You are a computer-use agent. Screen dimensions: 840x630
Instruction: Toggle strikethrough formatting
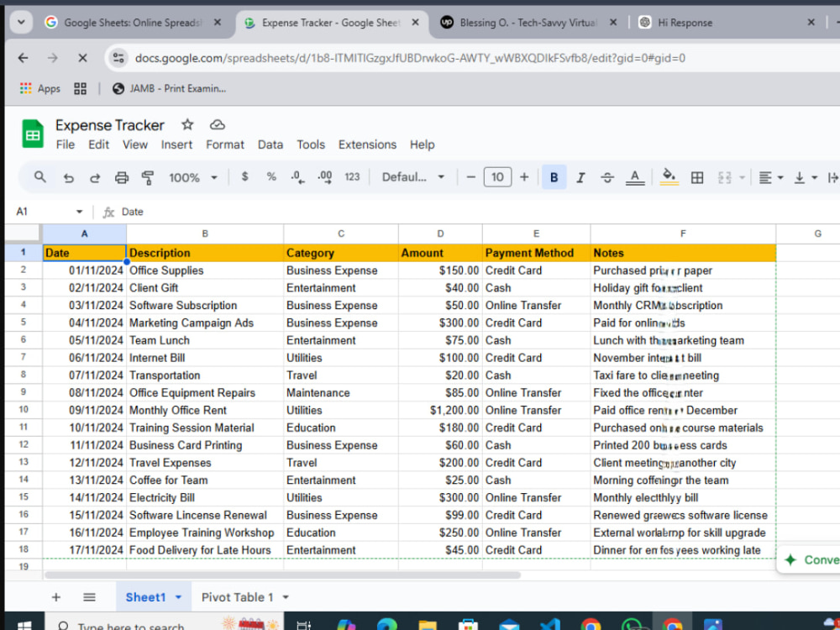(x=607, y=177)
